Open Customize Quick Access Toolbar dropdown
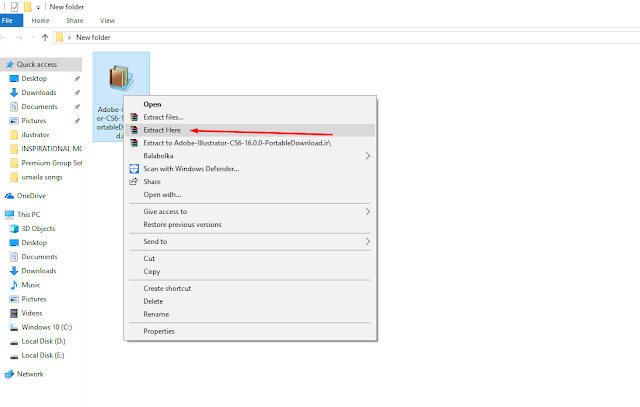Viewport: 640px width, 407px height. click(38, 7)
